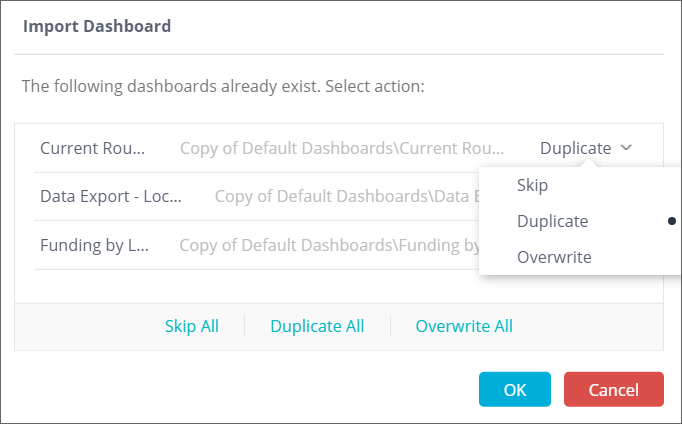Click the 'dashboards already exist' message text
This screenshot has height=424, width=682.
pos(224,86)
